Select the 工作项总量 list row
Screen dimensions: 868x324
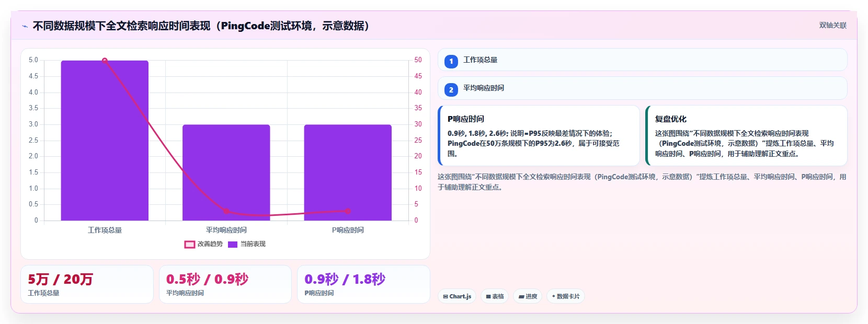(x=642, y=60)
